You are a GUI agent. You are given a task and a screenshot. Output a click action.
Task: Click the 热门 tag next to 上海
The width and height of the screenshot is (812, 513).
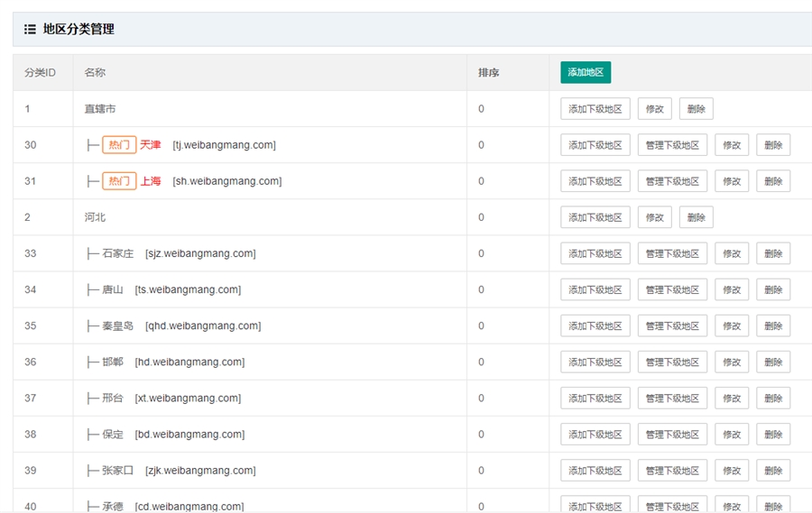(119, 181)
